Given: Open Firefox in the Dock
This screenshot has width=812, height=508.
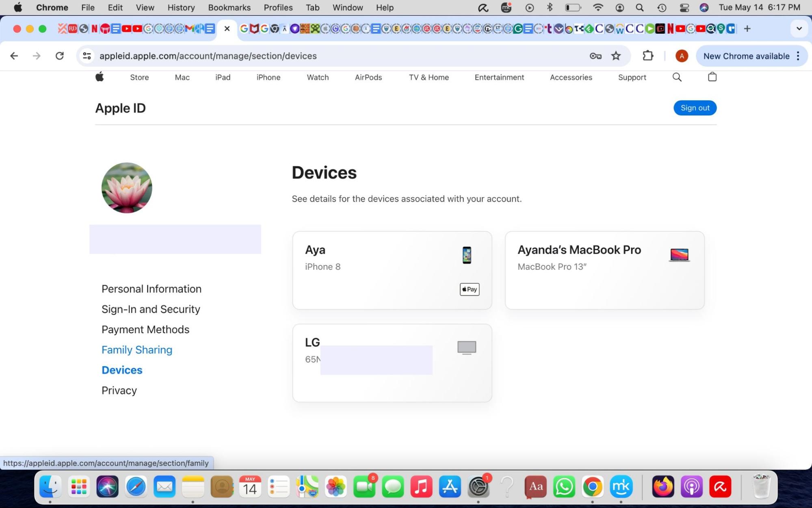Looking at the screenshot, I should (x=663, y=486).
